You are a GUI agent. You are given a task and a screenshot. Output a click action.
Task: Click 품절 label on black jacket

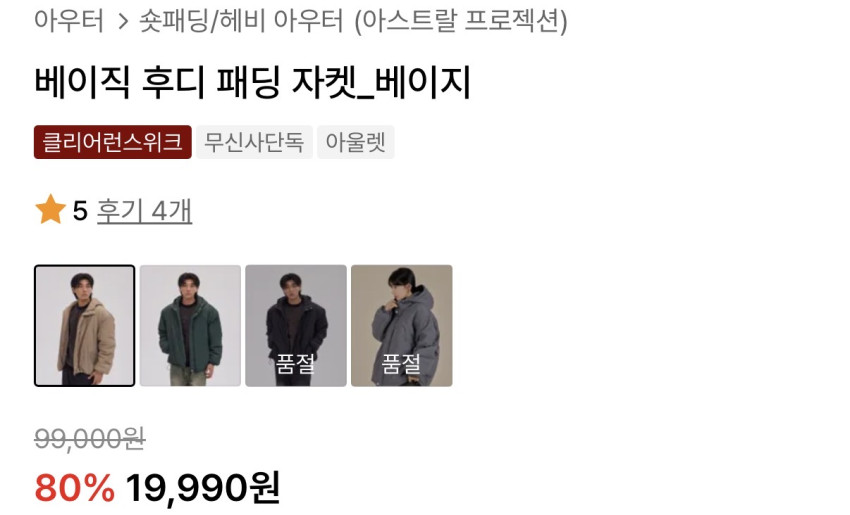point(295,363)
